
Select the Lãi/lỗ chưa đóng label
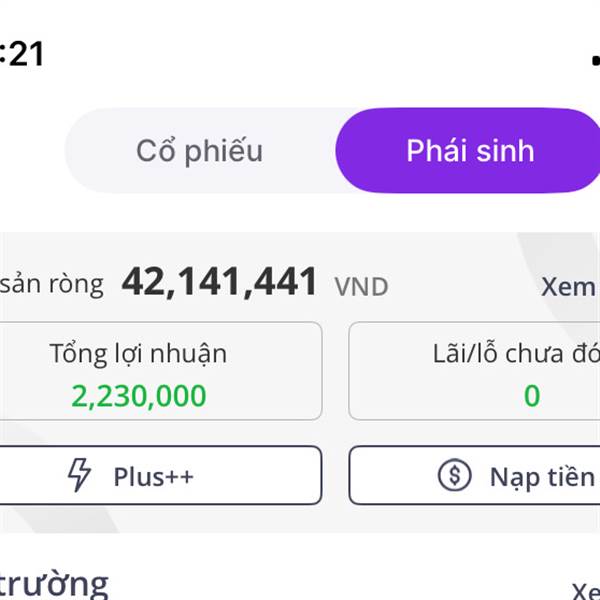(516, 353)
